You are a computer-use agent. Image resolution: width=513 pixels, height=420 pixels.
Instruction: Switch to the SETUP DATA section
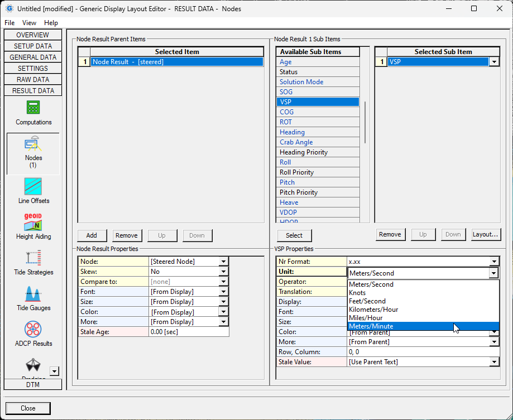coord(33,46)
